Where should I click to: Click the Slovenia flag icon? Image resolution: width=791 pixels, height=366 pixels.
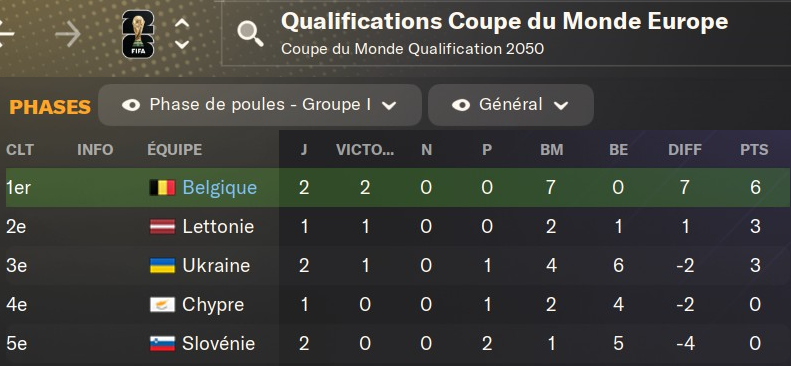point(162,344)
